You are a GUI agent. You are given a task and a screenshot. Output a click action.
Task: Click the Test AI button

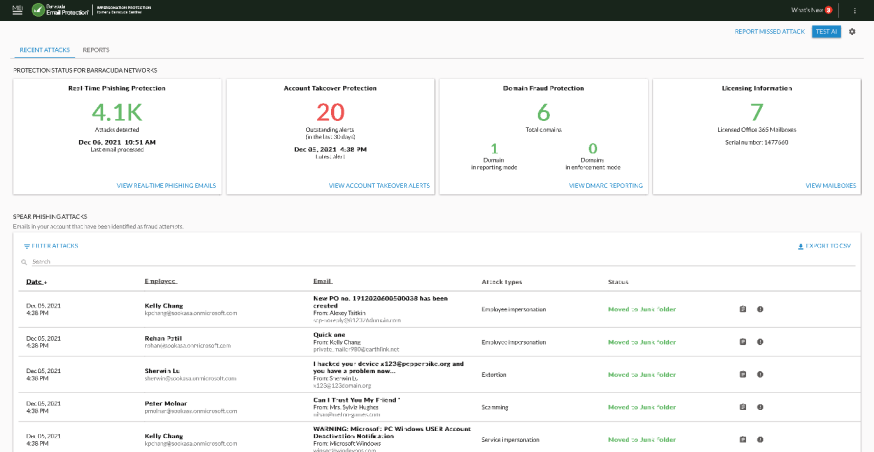point(826,32)
